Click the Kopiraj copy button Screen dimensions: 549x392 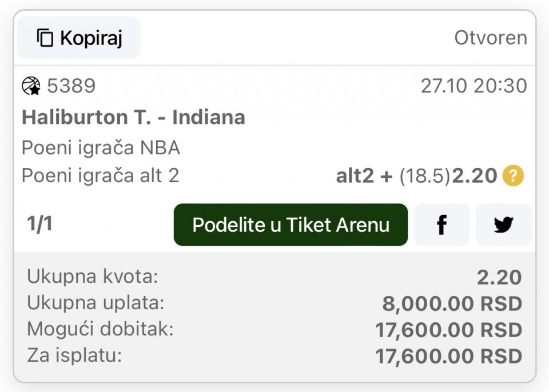(x=79, y=38)
